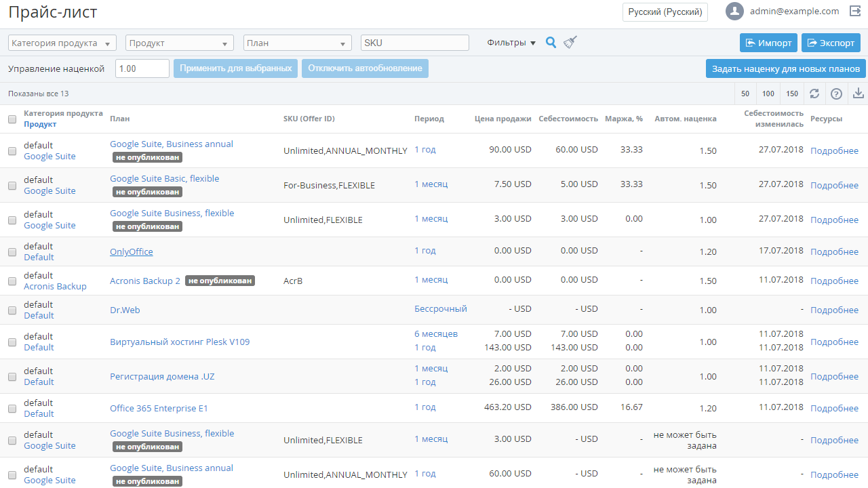Select the OnlyOffice row checkbox
This screenshot has width=868, height=488.
coord(12,252)
